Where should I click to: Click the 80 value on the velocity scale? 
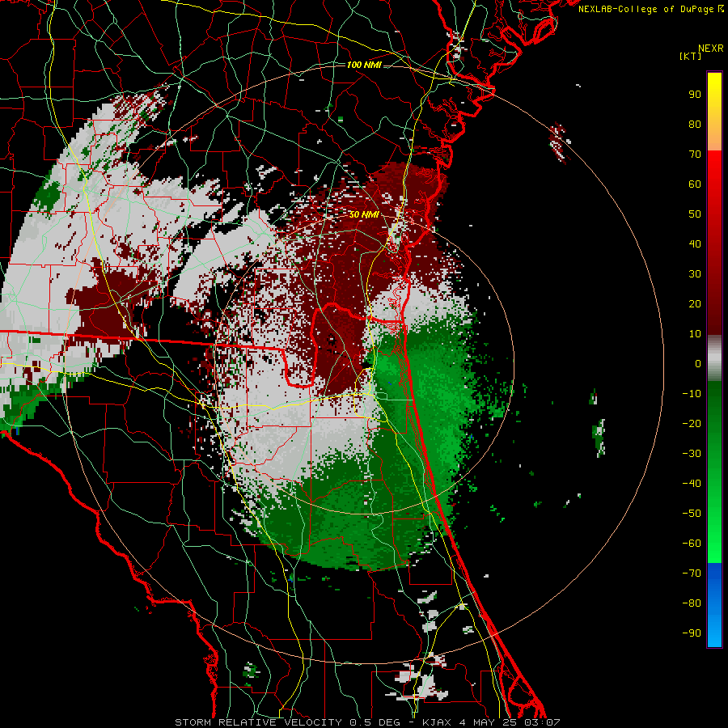click(x=695, y=125)
